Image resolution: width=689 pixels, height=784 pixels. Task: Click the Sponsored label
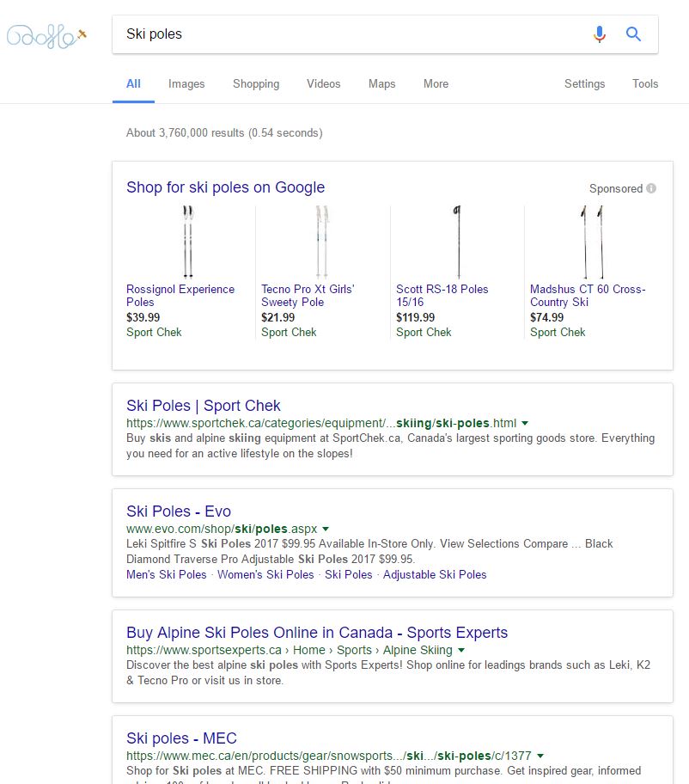click(x=616, y=189)
